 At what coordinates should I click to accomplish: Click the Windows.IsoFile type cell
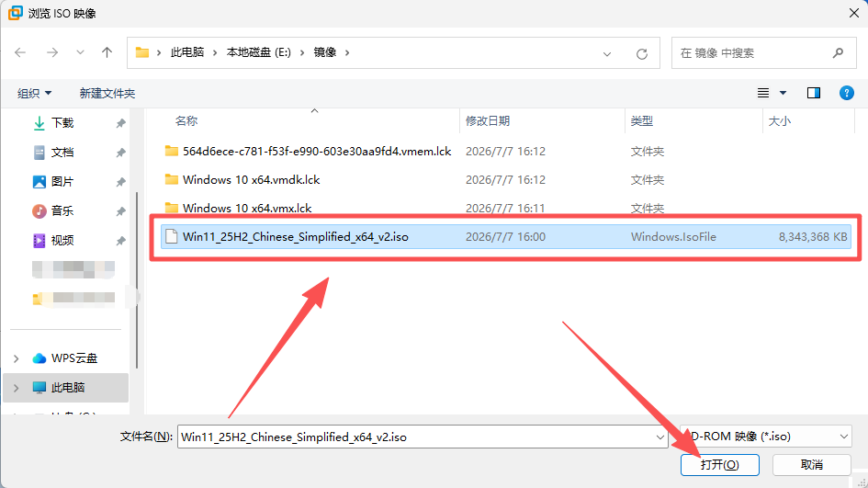(x=673, y=236)
